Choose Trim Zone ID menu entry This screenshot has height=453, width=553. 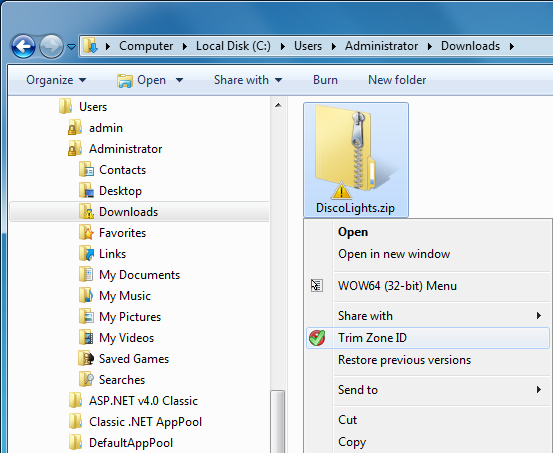click(428, 338)
